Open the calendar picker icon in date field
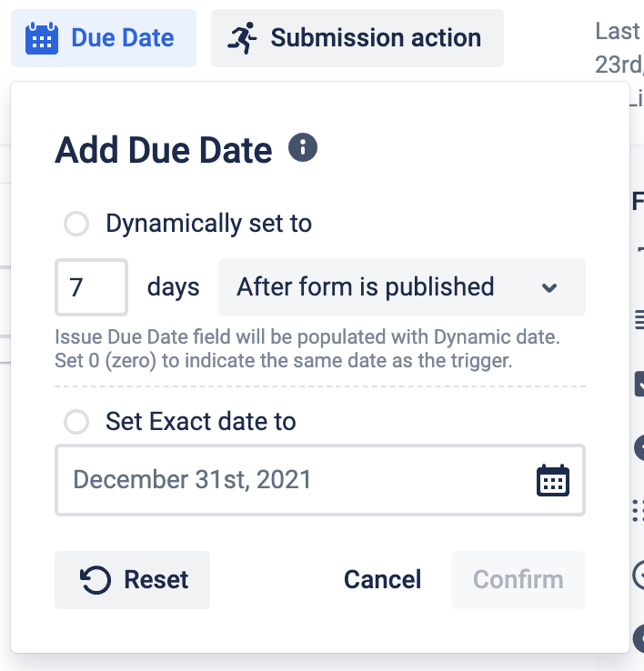Image resolution: width=644 pixels, height=671 pixels. [552, 480]
